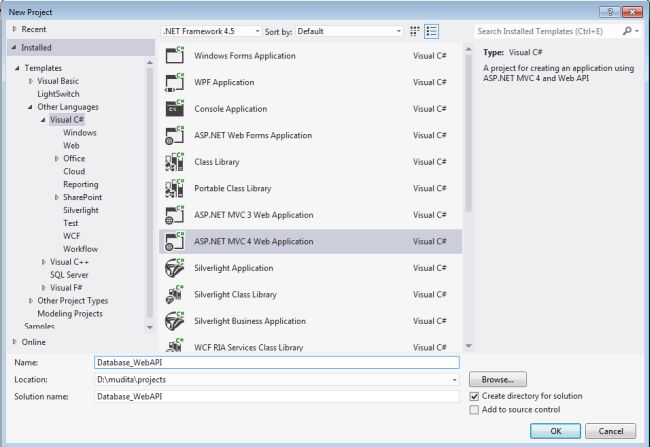Click the Class Library template icon

(175, 162)
